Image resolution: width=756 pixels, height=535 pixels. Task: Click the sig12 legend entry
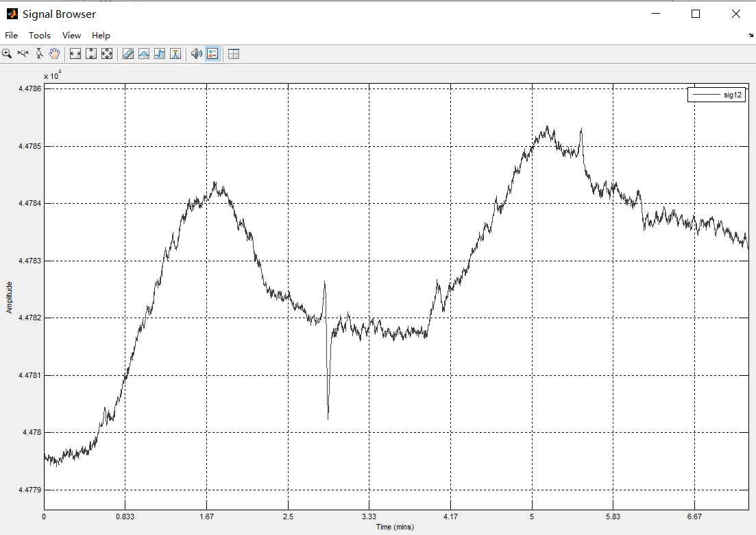point(716,95)
